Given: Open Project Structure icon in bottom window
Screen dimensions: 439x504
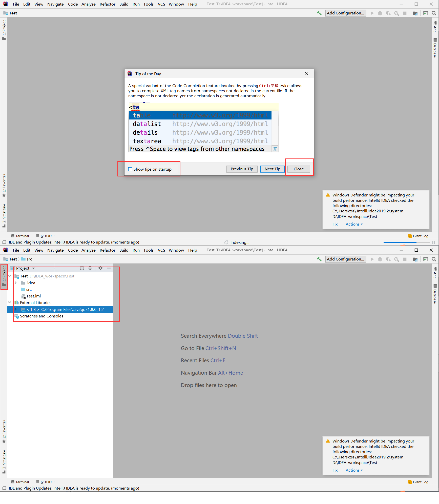Looking at the screenshot, I should pos(415,259).
